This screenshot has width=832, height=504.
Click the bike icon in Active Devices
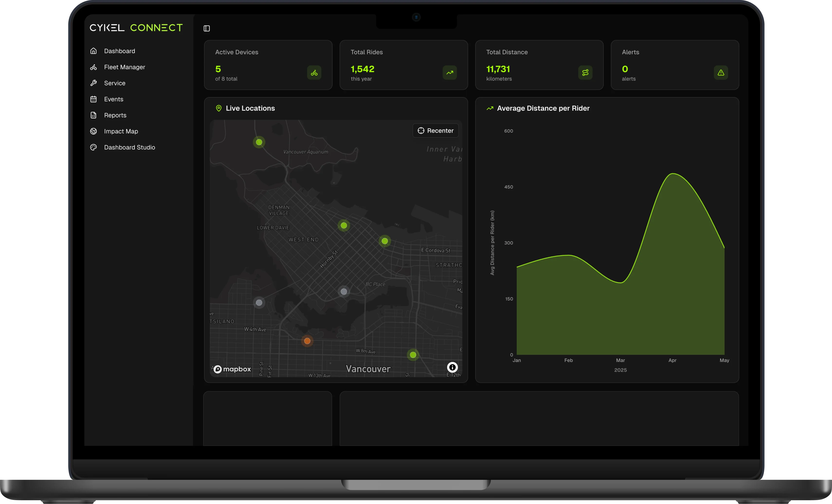pyautogui.click(x=314, y=72)
